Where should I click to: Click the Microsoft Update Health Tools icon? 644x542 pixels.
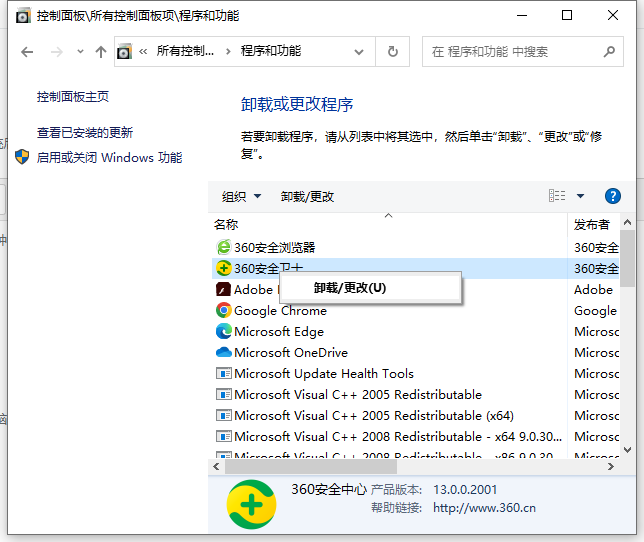223,374
